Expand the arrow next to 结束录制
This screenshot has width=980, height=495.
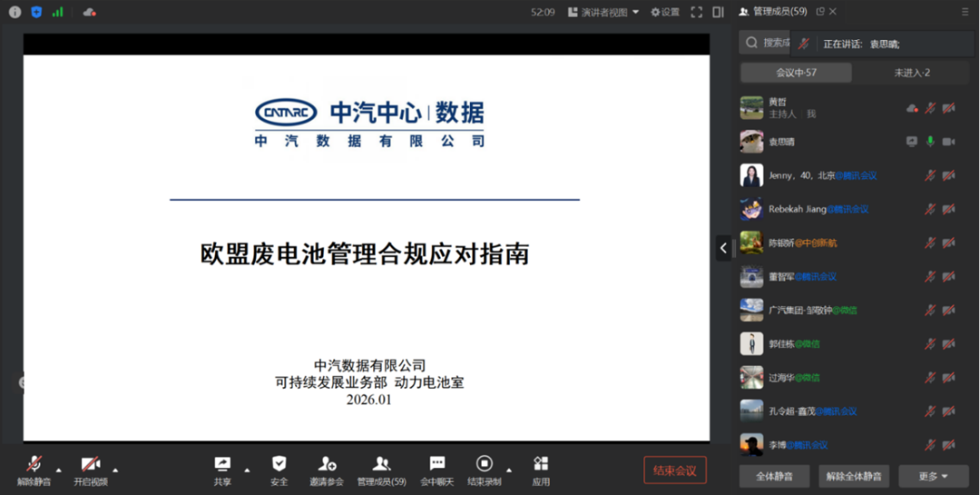(509, 470)
